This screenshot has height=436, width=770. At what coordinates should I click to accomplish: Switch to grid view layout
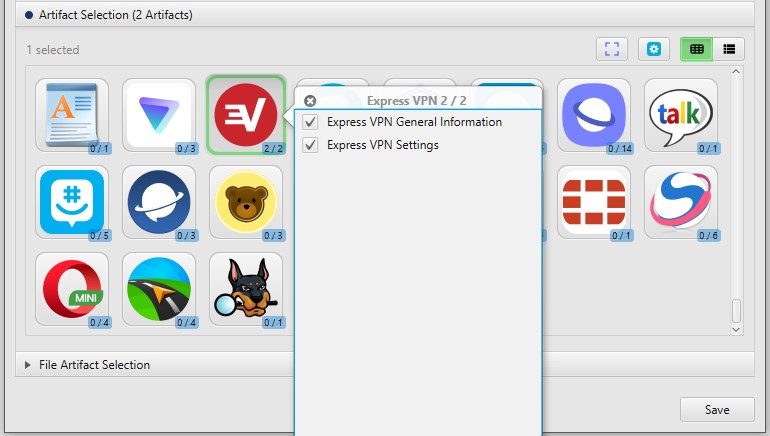click(x=697, y=48)
